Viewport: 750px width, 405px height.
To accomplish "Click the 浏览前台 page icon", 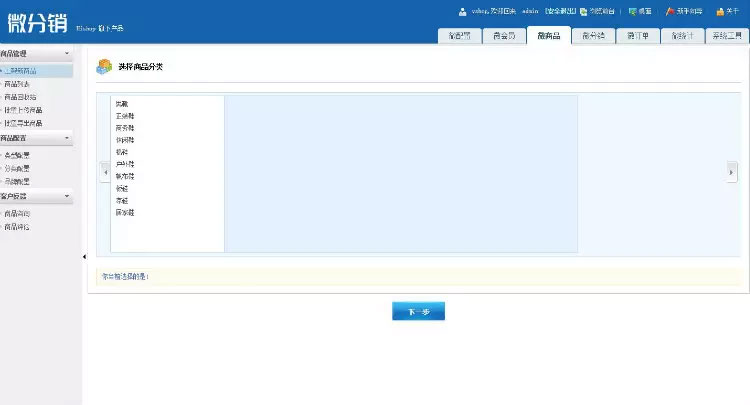I will point(583,11).
